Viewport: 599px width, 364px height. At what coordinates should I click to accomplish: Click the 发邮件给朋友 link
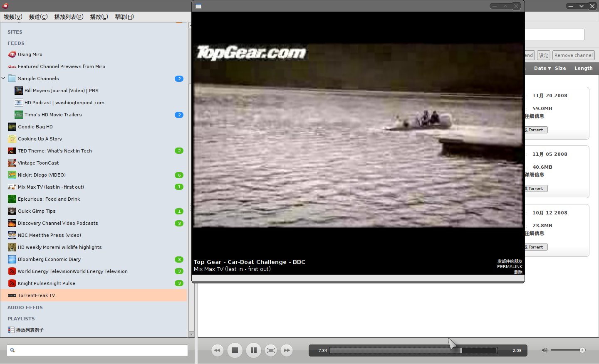pyautogui.click(x=510, y=261)
